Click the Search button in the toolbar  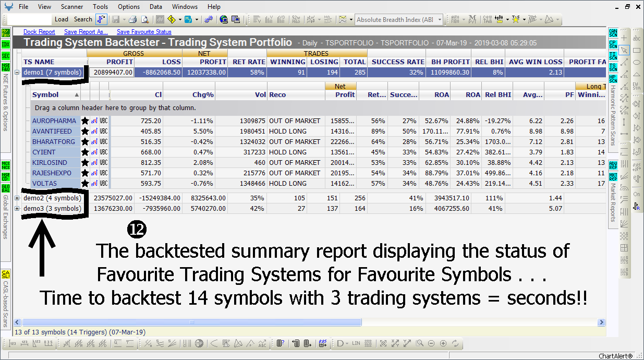click(83, 19)
